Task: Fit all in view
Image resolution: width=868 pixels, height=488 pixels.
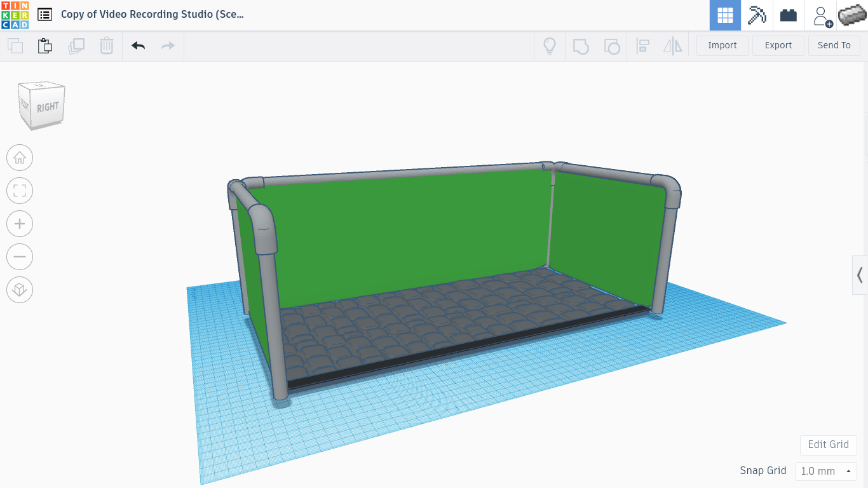Action: (20, 191)
